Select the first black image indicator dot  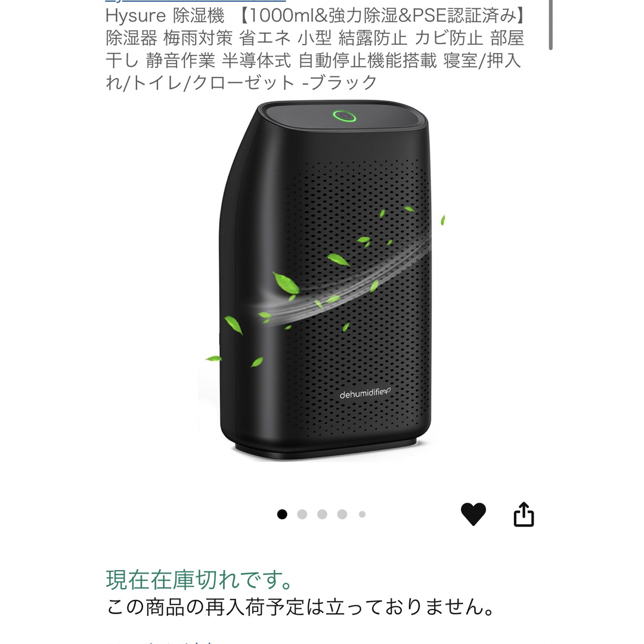tap(282, 514)
